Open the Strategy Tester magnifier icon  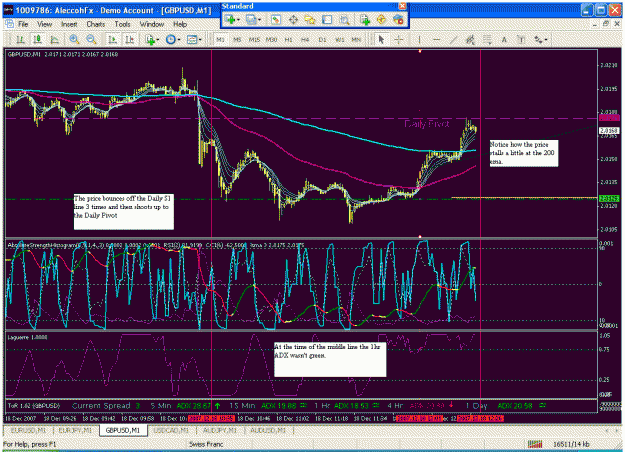[x=344, y=20]
